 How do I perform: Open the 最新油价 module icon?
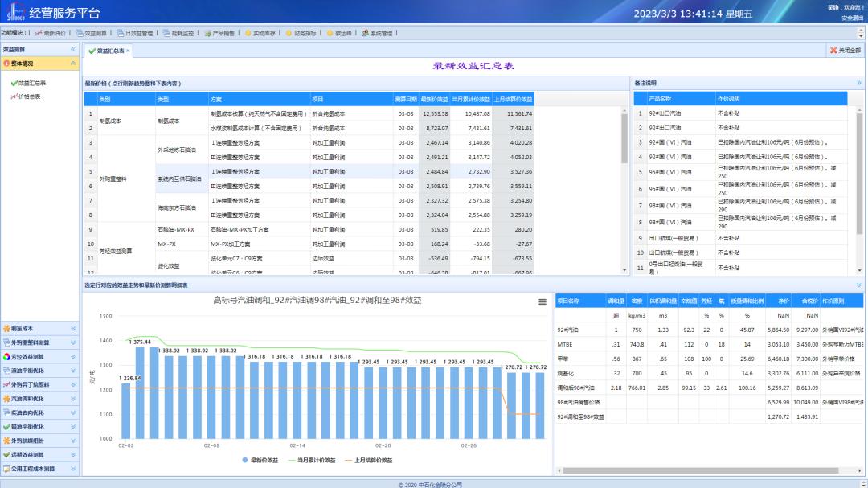click(x=39, y=34)
